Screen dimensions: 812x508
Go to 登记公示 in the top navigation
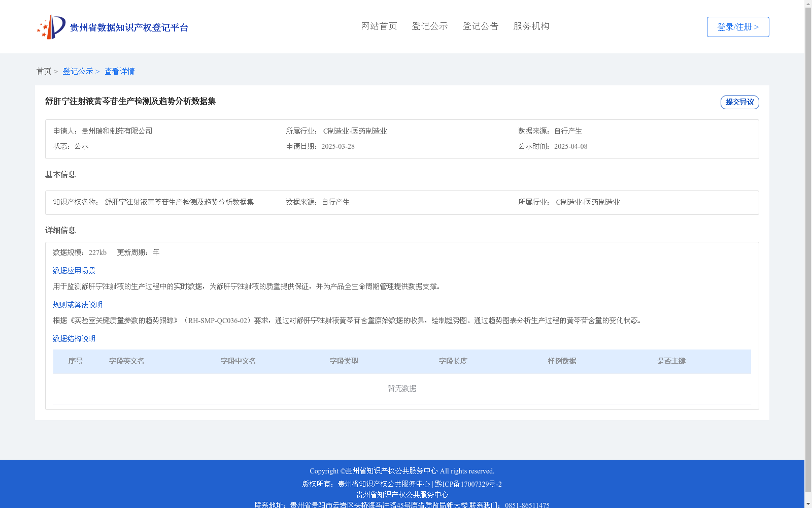[430, 26]
